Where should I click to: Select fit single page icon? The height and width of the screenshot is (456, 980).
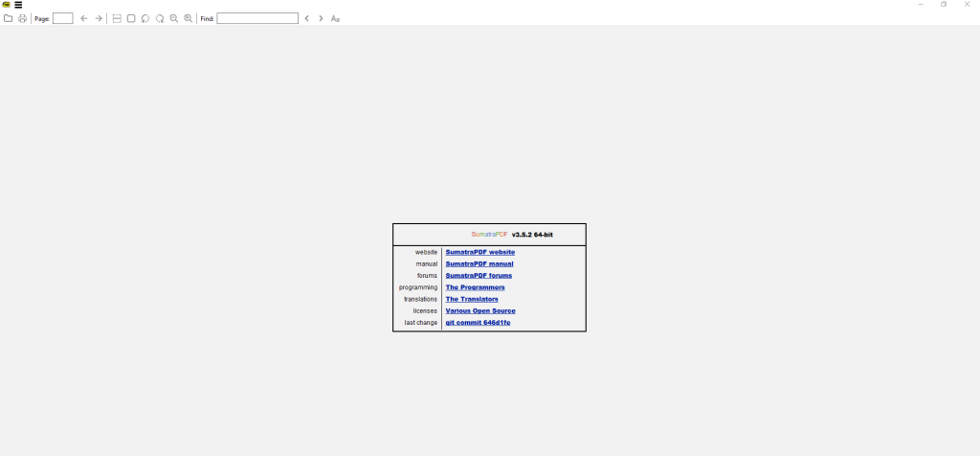(131, 19)
